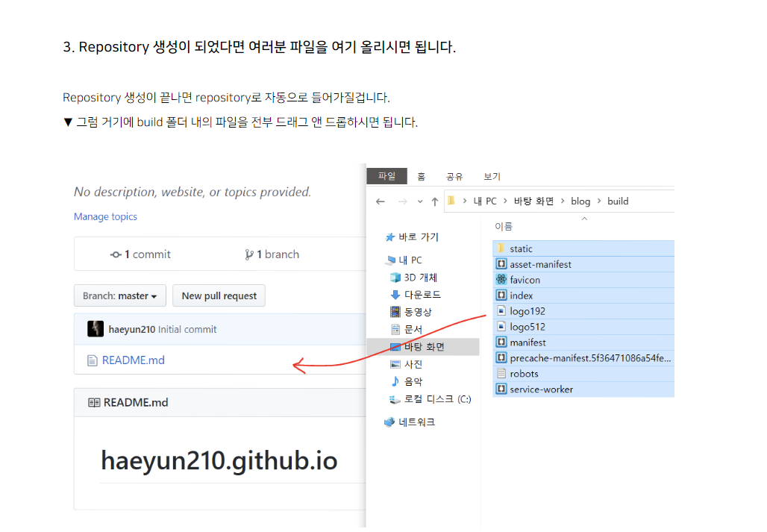Screen dimensions: 767x532
Task: Click the index file icon
Action: point(501,295)
